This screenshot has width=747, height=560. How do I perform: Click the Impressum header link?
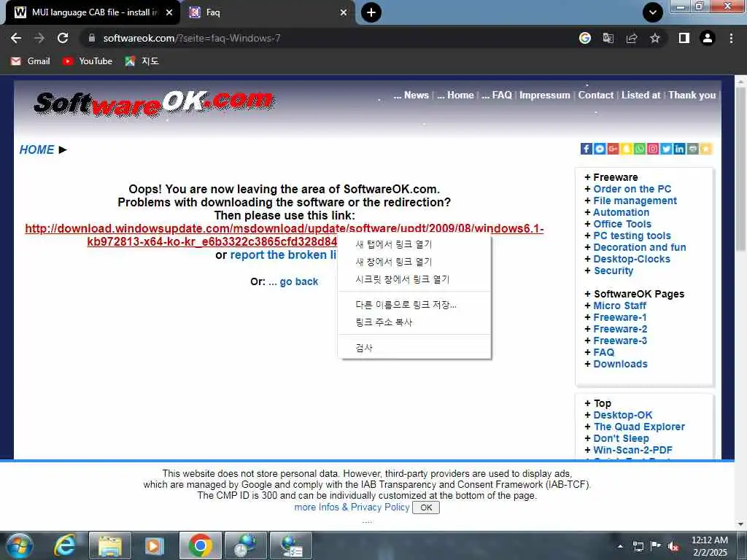tap(544, 96)
